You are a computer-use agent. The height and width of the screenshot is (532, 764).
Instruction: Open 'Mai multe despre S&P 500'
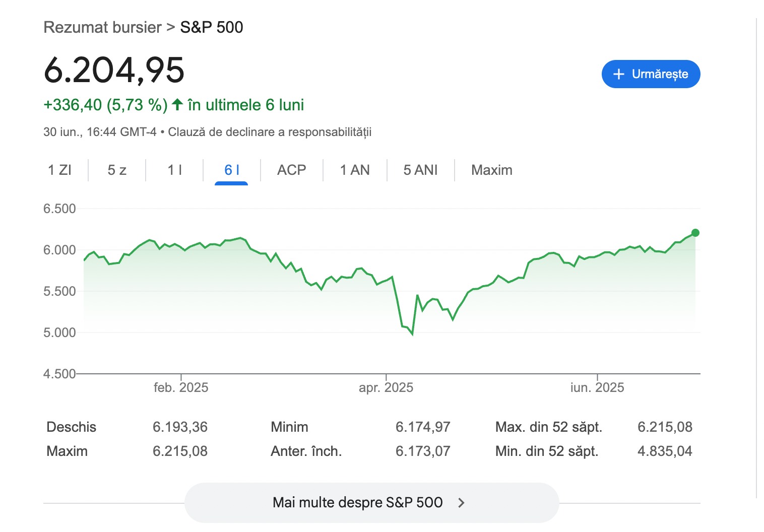pyautogui.click(x=372, y=502)
